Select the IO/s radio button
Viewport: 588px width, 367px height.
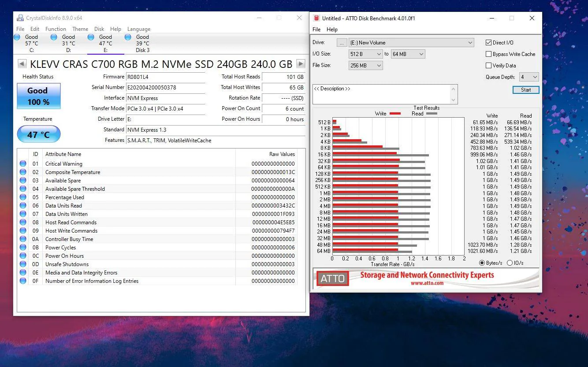pos(510,263)
